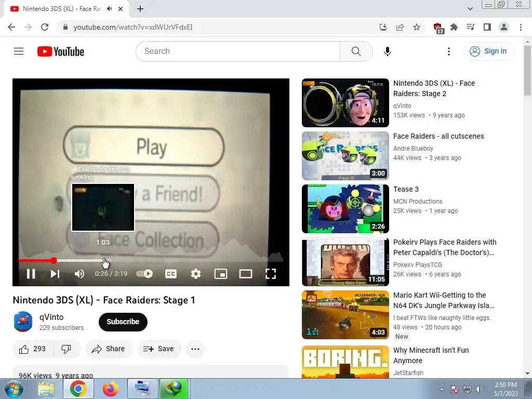Click the red progress bar scrubber

click(x=54, y=261)
